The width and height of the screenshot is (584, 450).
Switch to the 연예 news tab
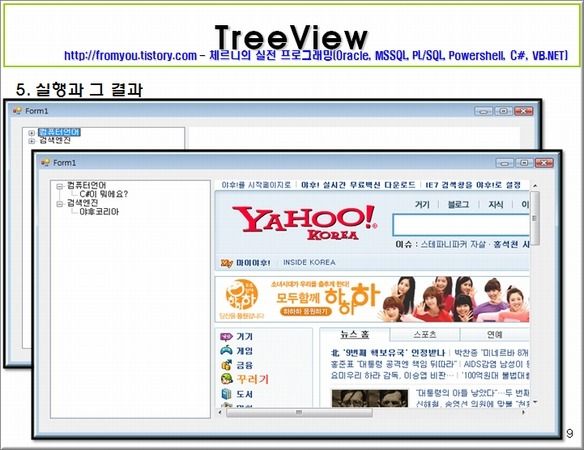495,334
